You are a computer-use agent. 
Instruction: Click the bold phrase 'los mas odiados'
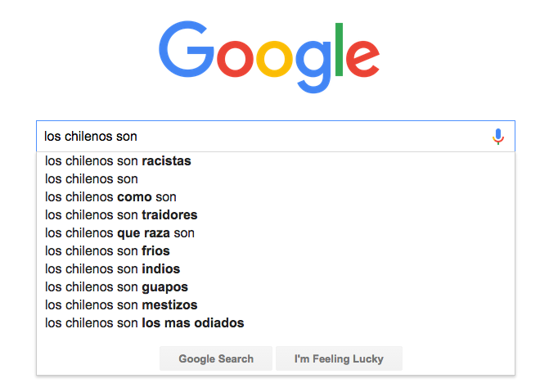(x=193, y=323)
